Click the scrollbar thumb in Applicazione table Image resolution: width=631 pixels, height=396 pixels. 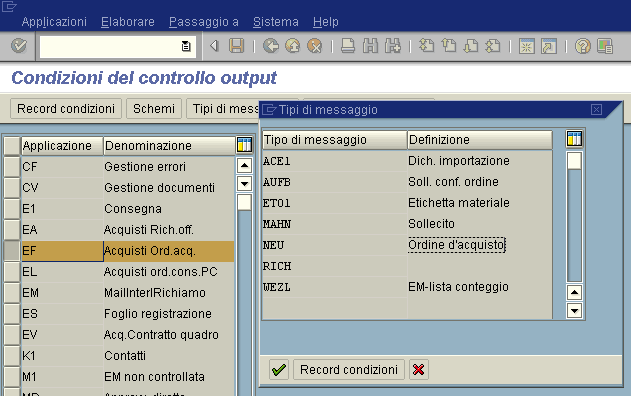pyautogui.click(x=244, y=202)
